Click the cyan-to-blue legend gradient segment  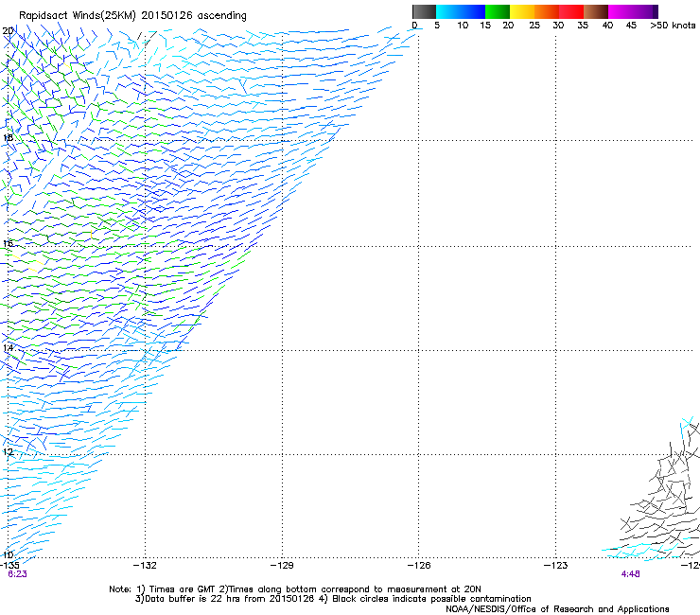tap(461, 11)
